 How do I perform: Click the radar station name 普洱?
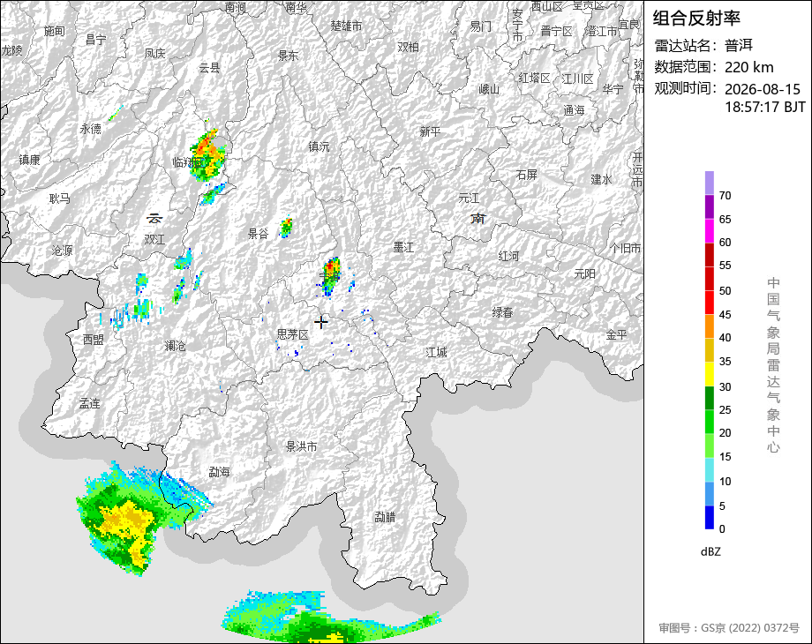(739, 46)
